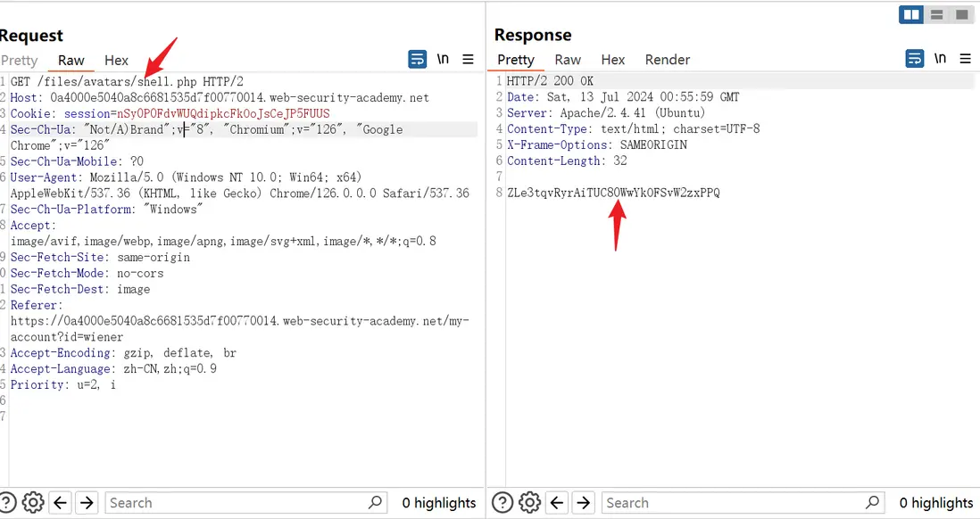Switch to the Raw tab in Response panel
The width and height of the screenshot is (980, 519).
(568, 60)
